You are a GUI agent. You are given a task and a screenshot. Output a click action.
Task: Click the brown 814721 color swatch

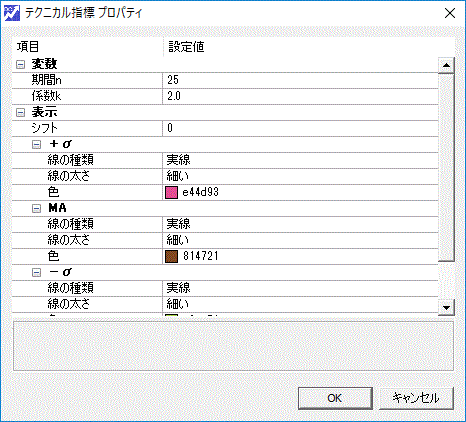click(x=171, y=256)
